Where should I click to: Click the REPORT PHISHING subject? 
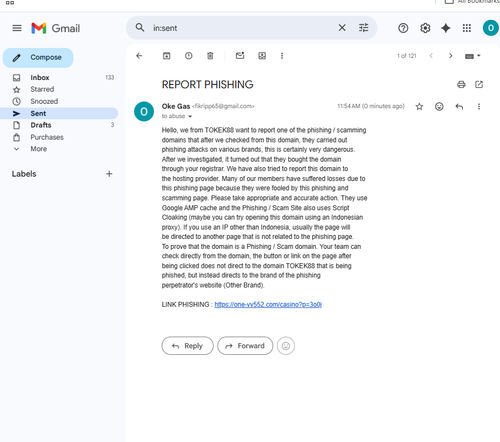pyautogui.click(x=207, y=85)
